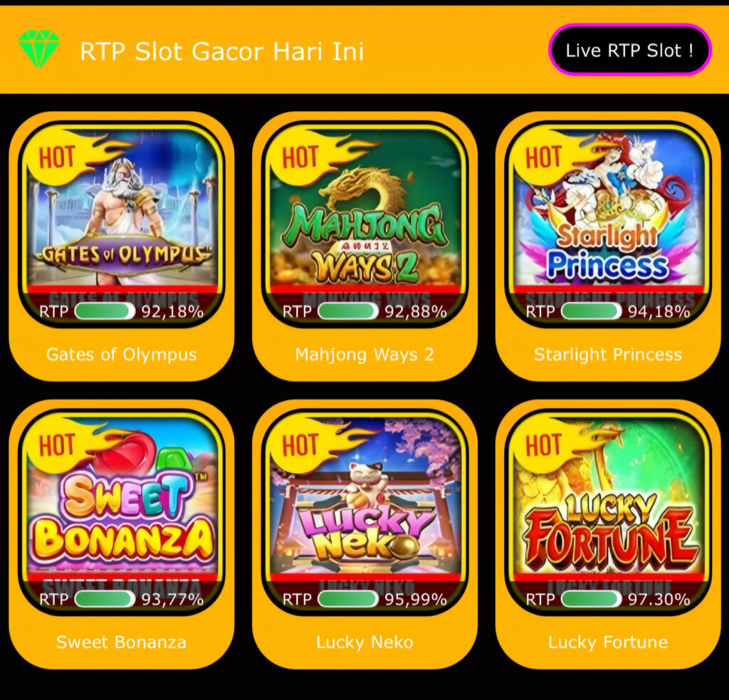Click the green diamond logo icon
This screenshot has height=700, width=729.
[x=39, y=49]
